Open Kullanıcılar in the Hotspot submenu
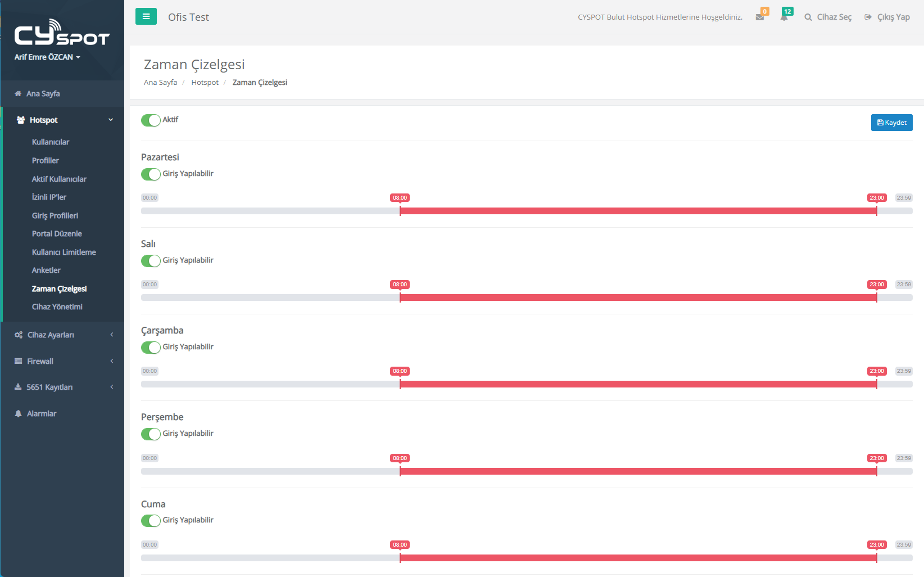 51,142
